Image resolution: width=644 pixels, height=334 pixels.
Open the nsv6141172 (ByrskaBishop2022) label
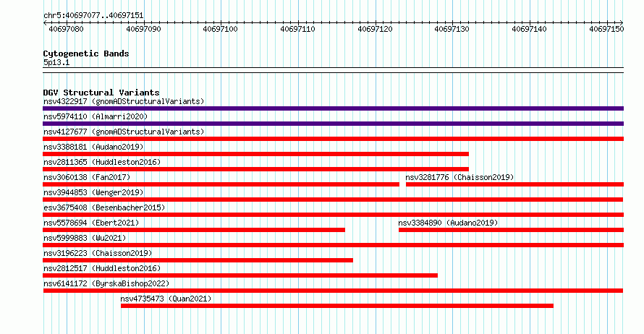pyautogui.click(x=106, y=283)
